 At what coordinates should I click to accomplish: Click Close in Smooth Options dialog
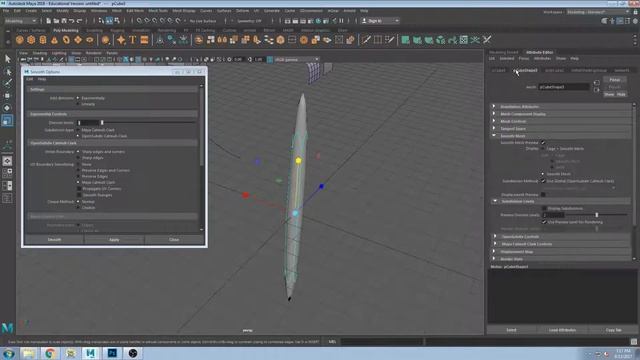tap(174, 240)
